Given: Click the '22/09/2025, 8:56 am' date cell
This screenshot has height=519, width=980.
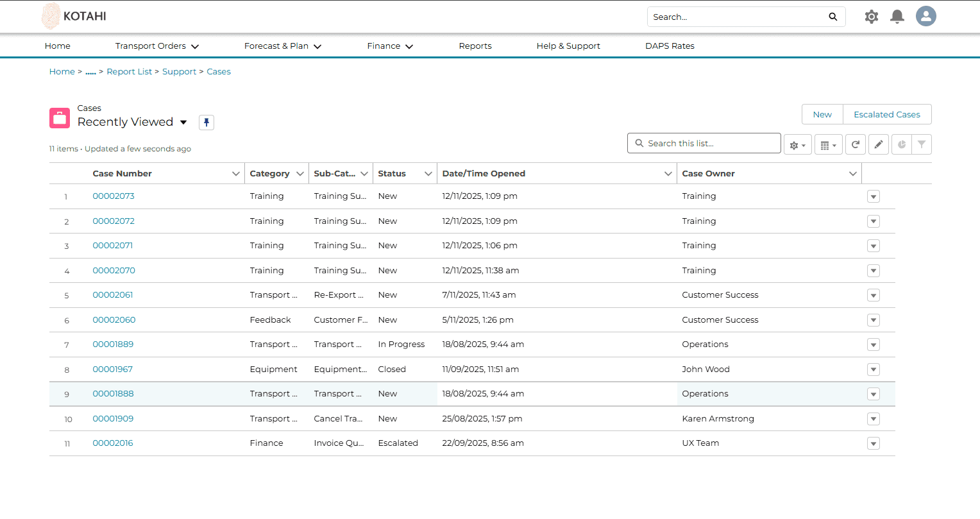Looking at the screenshot, I should (x=483, y=443).
